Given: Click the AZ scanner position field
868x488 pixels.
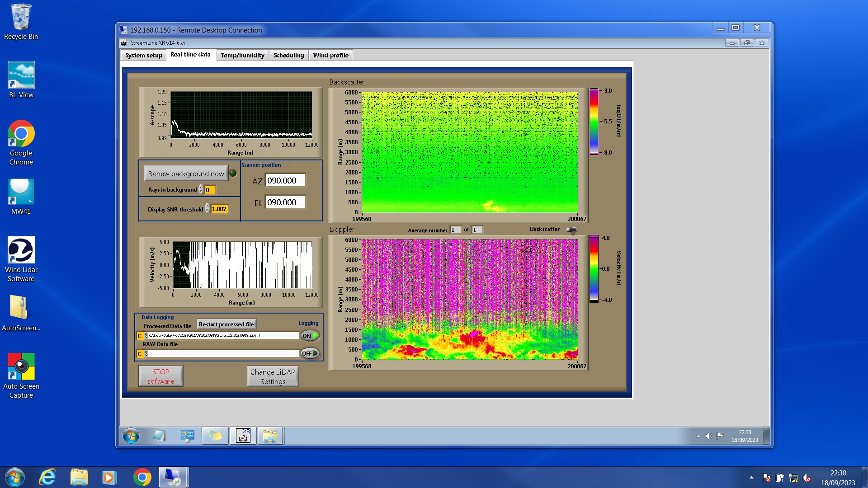Looking at the screenshot, I should click(285, 181).
